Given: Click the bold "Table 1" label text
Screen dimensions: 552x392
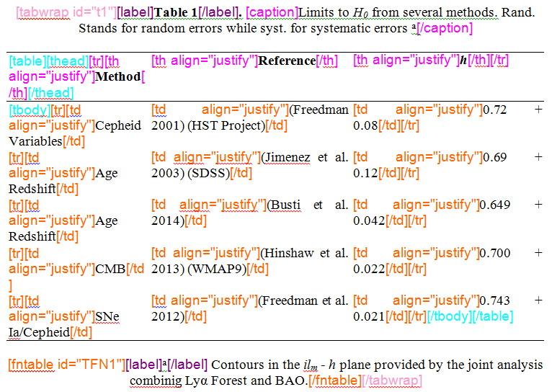Looking at the screenshot, I should coord(176,12).
